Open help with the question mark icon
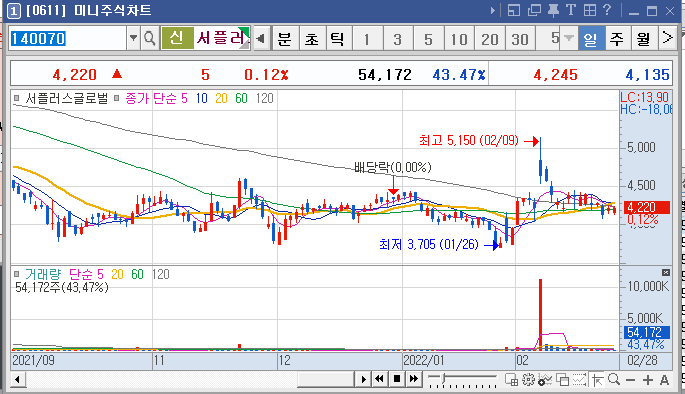 (607, 10)
